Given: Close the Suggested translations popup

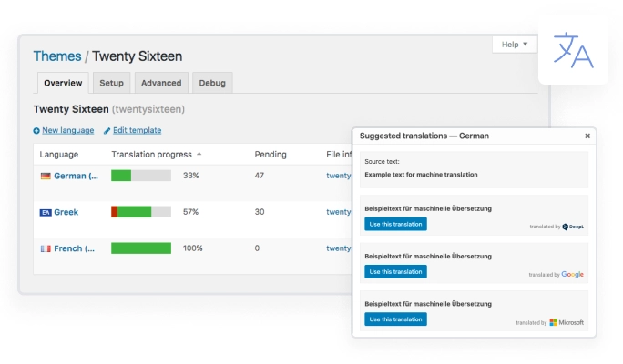Looking at the screenshot, I should (x=587, y=136).
